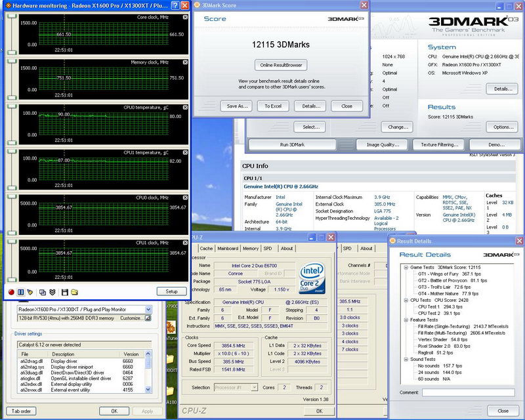Screen dimensions: 525x420
Task: Click the To Excel button
Action: click(273, 106)
